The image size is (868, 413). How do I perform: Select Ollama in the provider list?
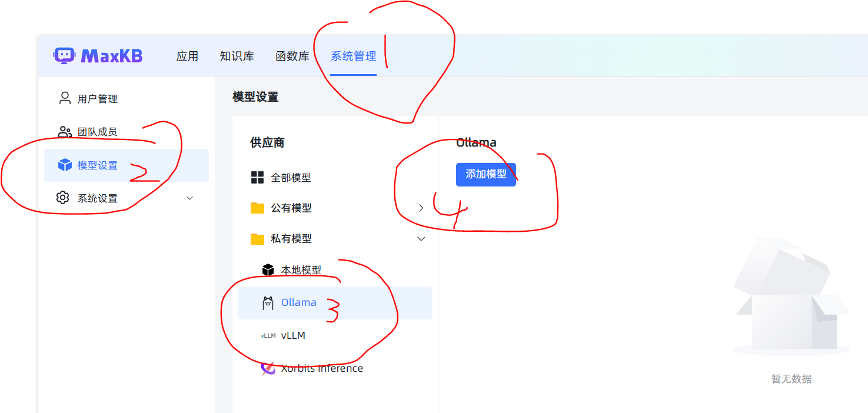[299, 302]
